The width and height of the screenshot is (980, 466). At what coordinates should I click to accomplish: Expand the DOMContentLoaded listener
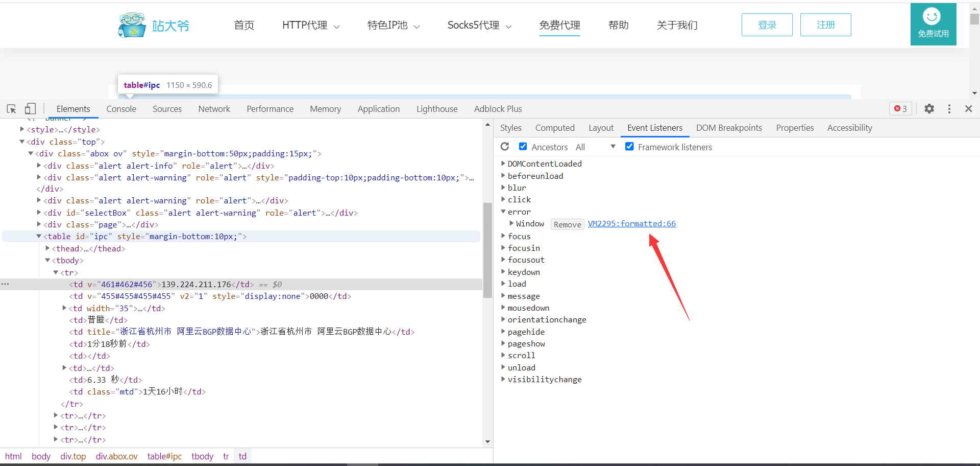pyautogui.click(x=503, y=164)
